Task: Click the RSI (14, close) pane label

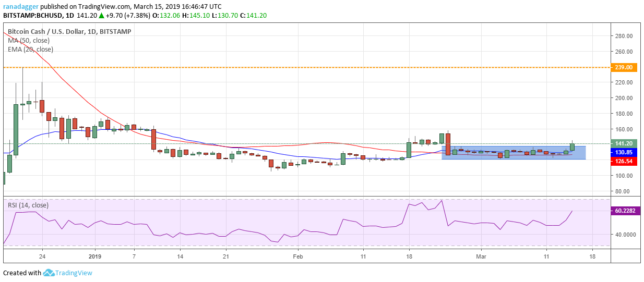Action: tap(28, 205)
